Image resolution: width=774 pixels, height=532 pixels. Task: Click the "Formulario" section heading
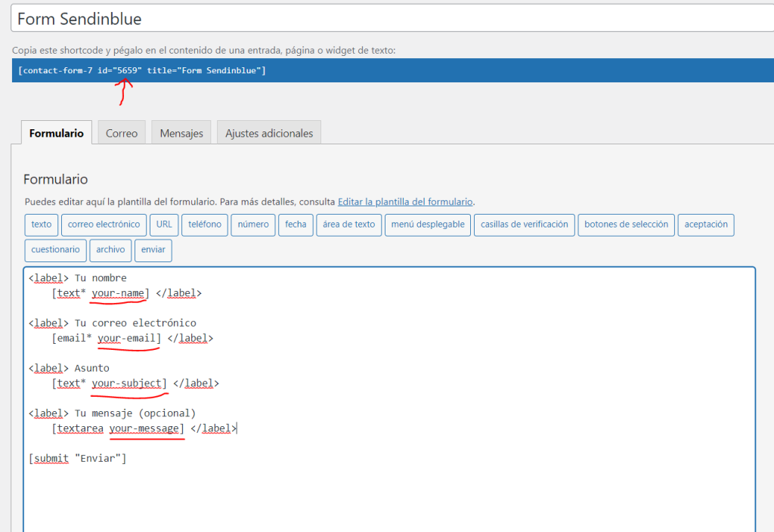(x=55, y=178)
